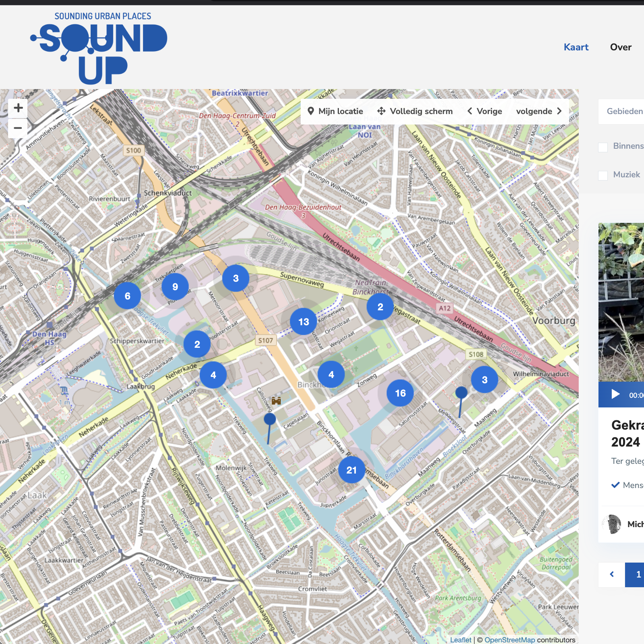Play the audio recording
644x644 pixels.
pos(615,394)
